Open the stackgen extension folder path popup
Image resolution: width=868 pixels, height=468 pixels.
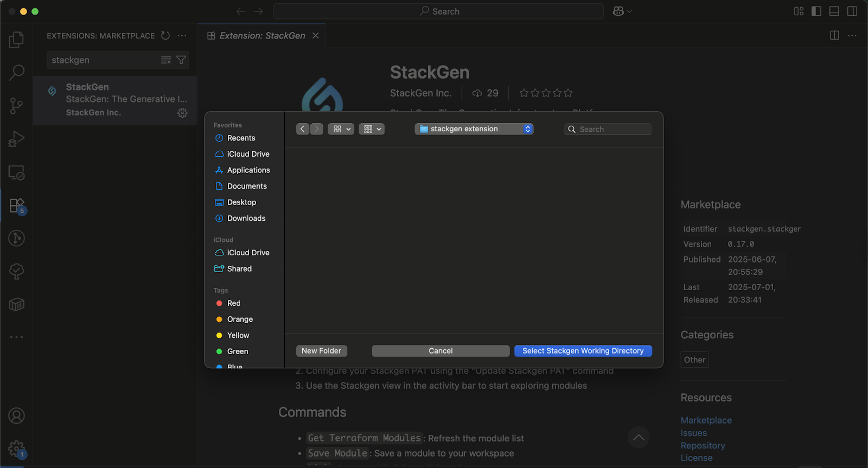click(474, 129)
